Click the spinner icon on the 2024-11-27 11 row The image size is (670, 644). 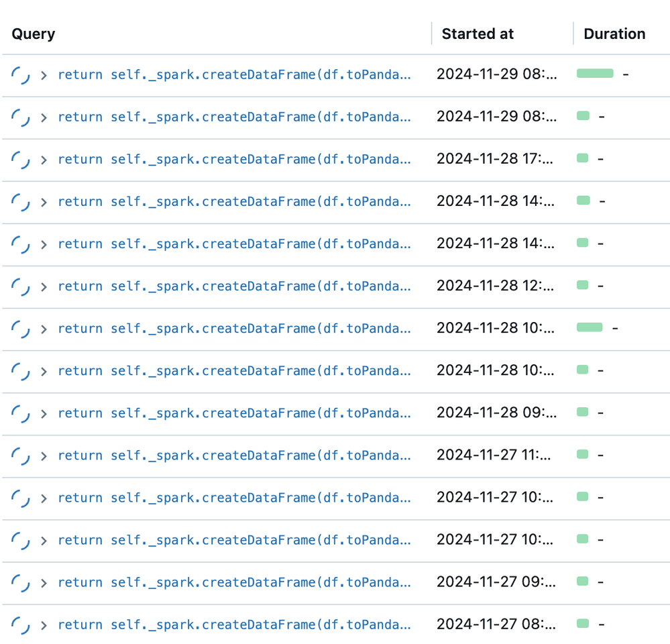tap(21, 455)
